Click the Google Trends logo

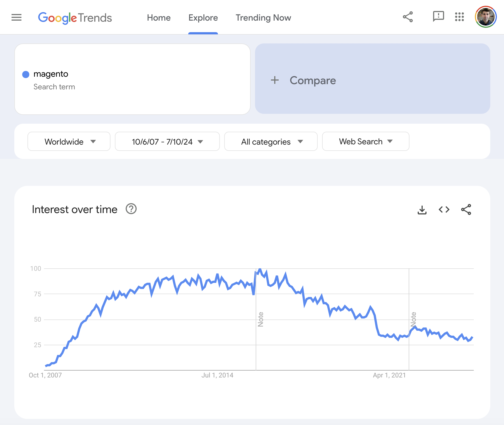(x=75, y=18)
